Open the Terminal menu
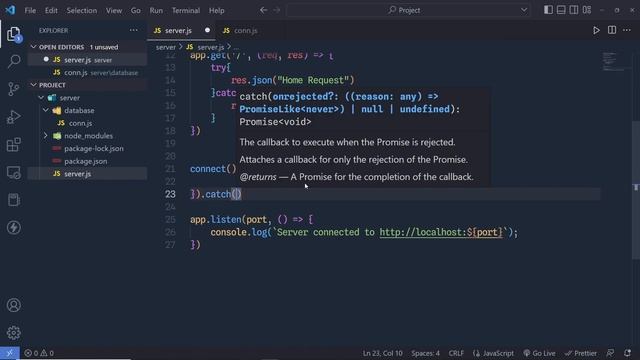 tap(186, 11)
